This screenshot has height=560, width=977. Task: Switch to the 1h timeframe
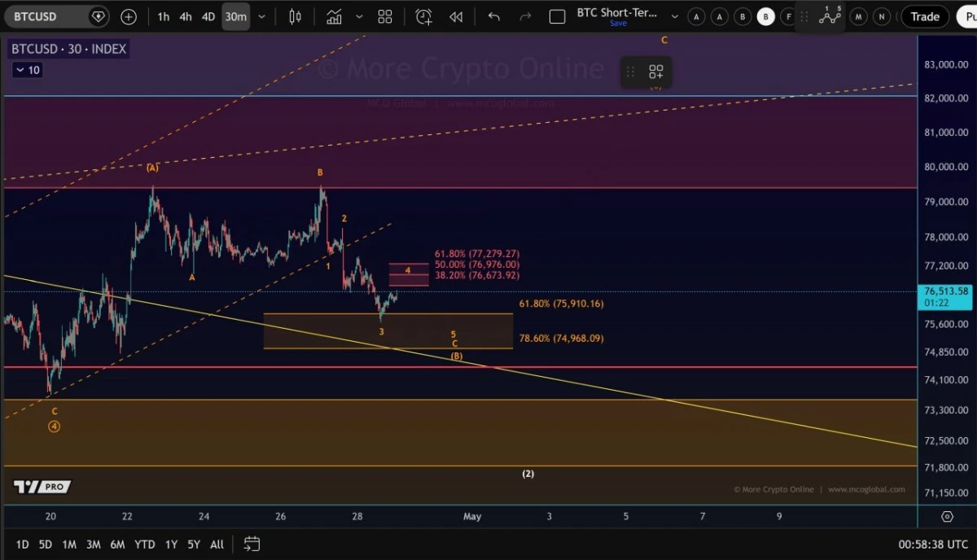pyautogui.click(x=164, y=16)
